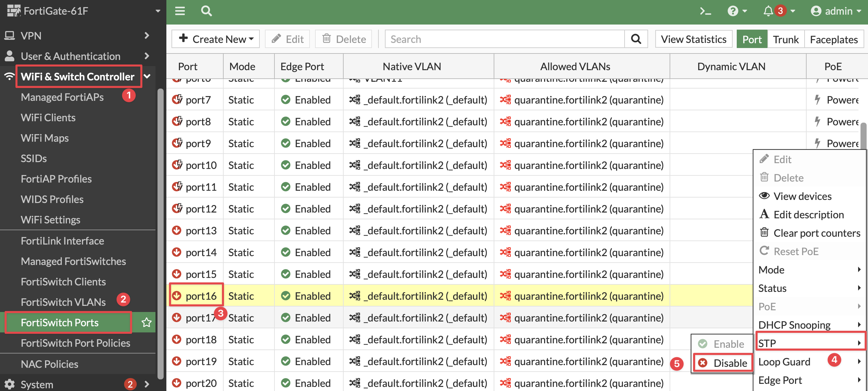Viewport: 868px width, 391px height.
Task: Switch to the Faceplates view tab
Action: [x=834, y=39]
